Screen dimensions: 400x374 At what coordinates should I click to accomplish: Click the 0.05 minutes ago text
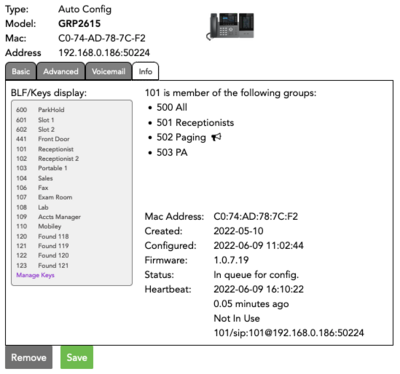pyautogui.click(x=251, y=304)
